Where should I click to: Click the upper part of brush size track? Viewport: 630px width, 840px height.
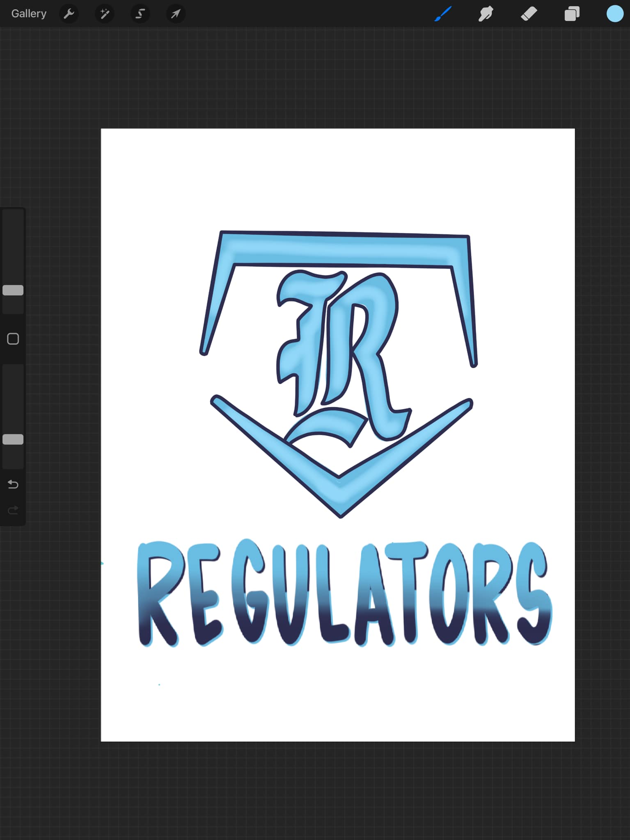[13, 246]
